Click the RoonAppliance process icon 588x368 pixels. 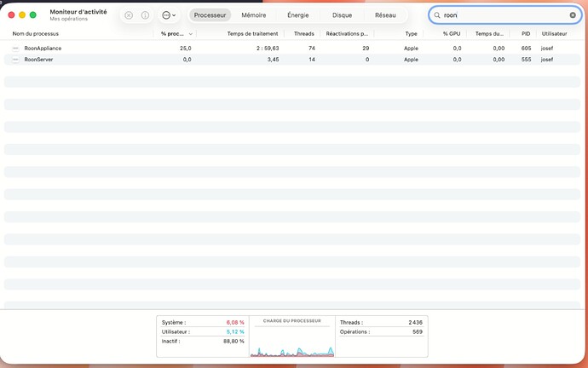pyautogui.click(x=15, y=49)
